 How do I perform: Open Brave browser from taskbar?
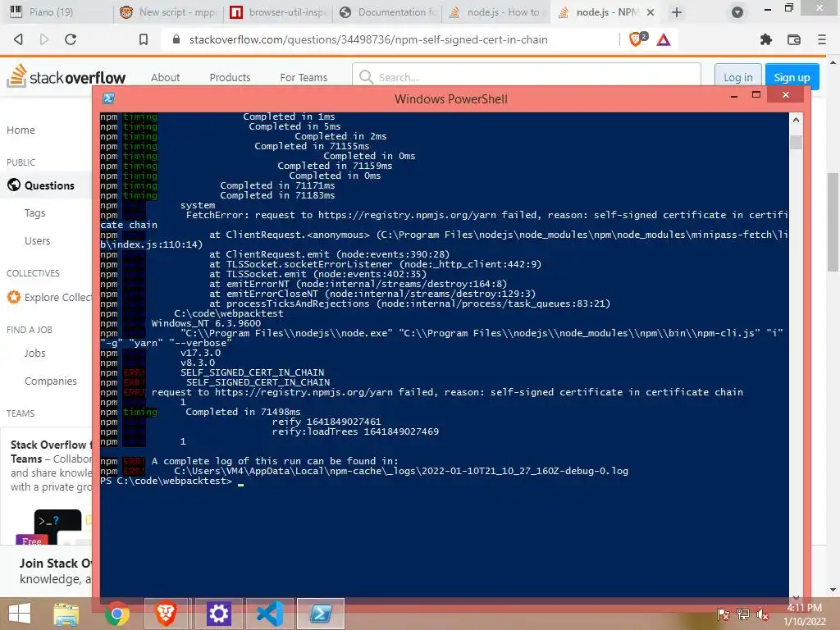click(166, 614)
